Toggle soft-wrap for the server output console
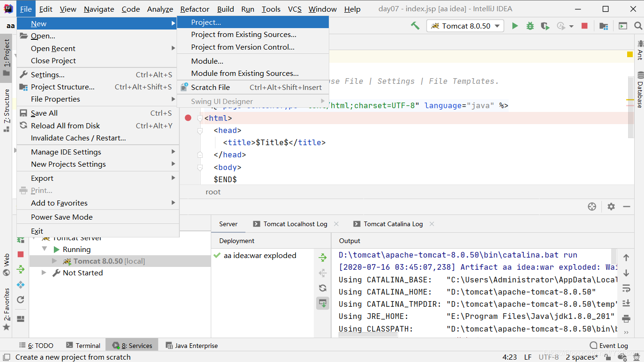 coord(626,288)
